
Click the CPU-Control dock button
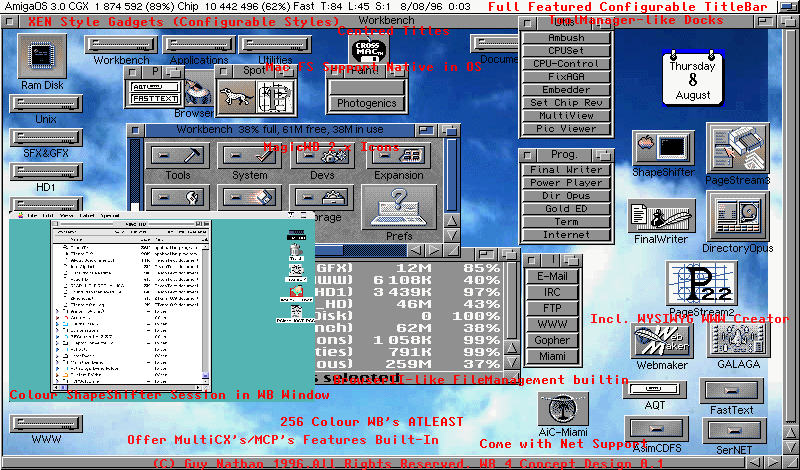566,64
